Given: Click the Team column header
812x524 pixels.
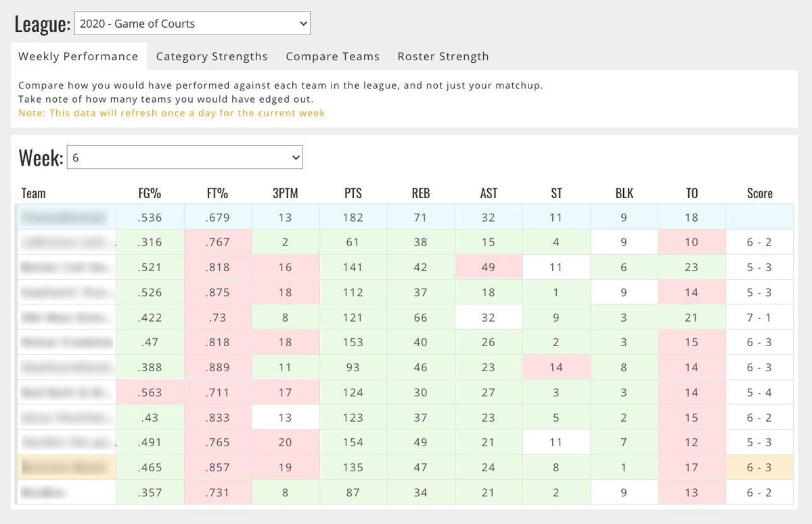Looking at the screenshot, I should (x=34, y=193).
